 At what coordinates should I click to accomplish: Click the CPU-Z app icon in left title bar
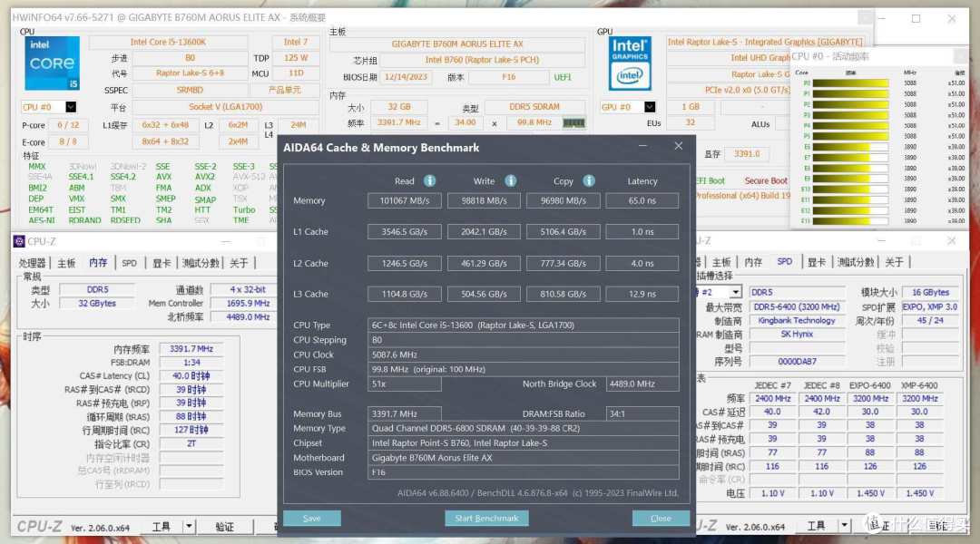pos(19,241)
